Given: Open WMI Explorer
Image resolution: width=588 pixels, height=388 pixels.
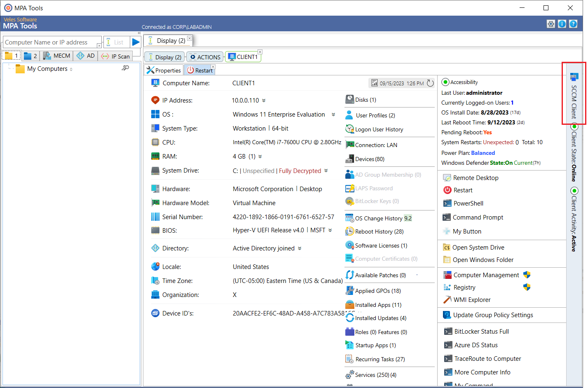Looking at the screenshot, I should [467, 300].
